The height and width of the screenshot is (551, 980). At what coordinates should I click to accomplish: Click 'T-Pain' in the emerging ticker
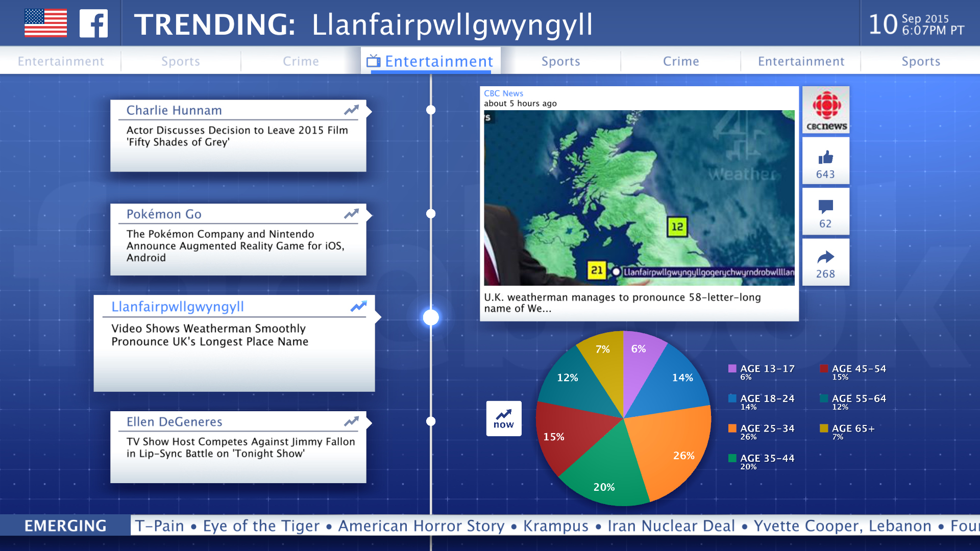click(x=159, y=525)
